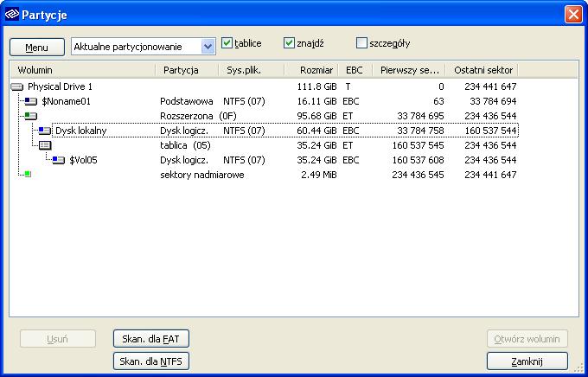588x377 pixels.
Task: Click the Ostatni sektor column header
Action: coord(483,70)
